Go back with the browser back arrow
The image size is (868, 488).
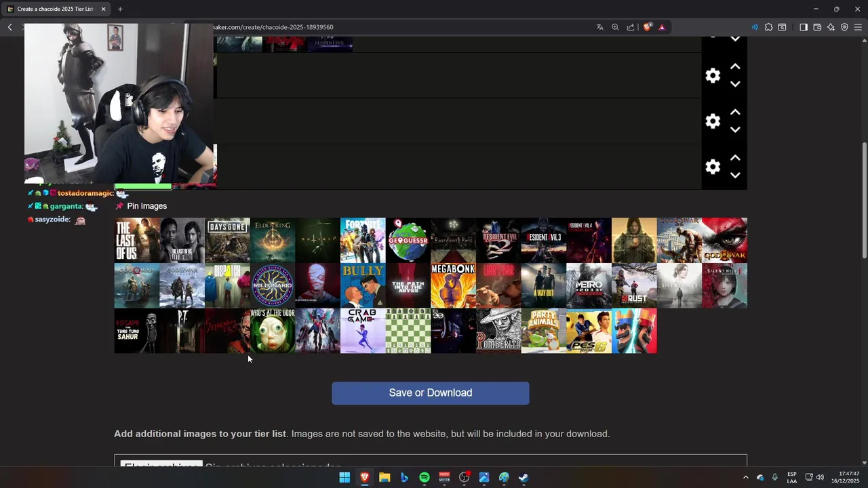tap(9, 27)
